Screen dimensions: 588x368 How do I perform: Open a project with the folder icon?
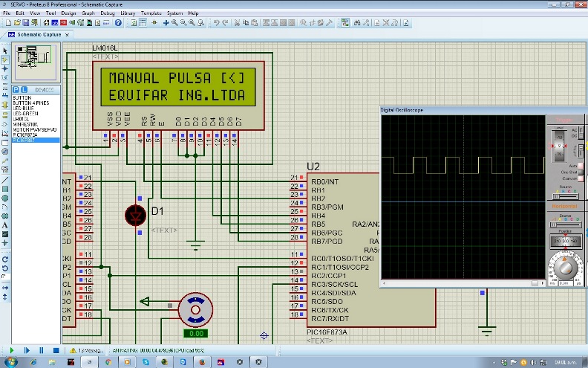(x=17, y=23)
